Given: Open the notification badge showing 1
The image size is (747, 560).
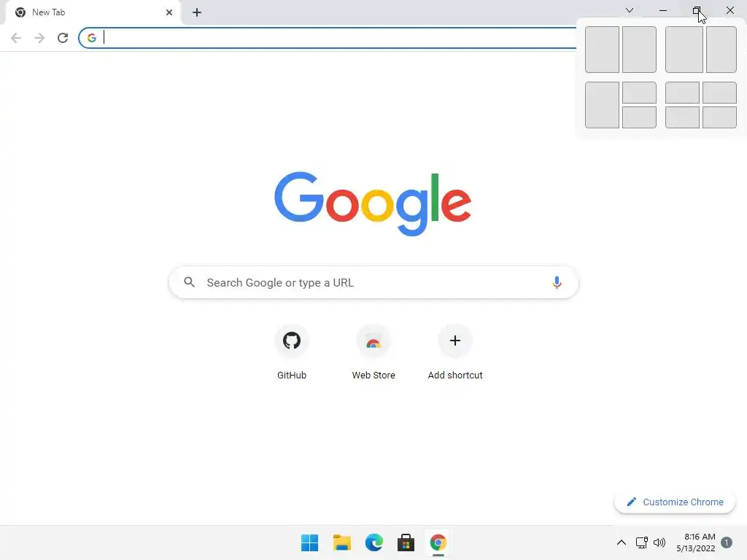Looking at the screenshot, I should 727,542.
